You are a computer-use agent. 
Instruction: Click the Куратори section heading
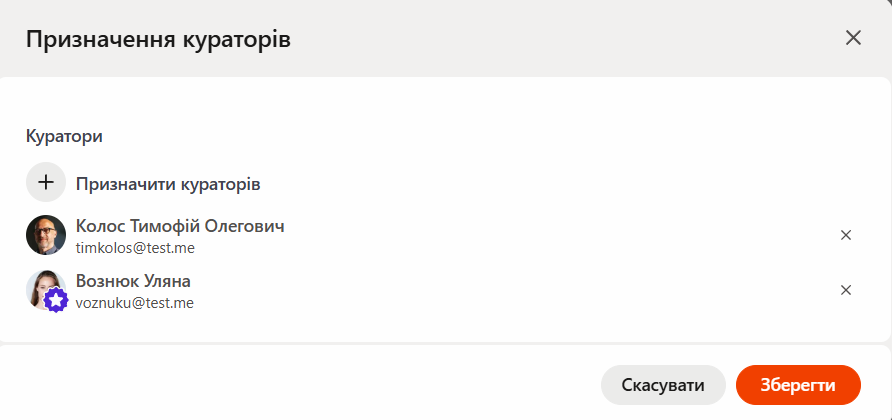pyautogui.click(x=65, y=134)
